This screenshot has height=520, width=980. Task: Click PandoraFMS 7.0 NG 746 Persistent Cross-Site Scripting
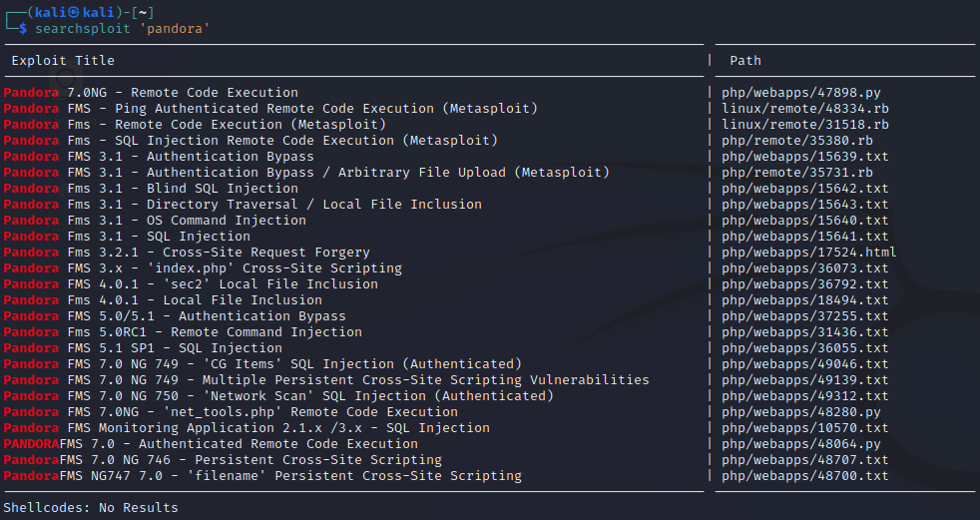click(223, 460)
